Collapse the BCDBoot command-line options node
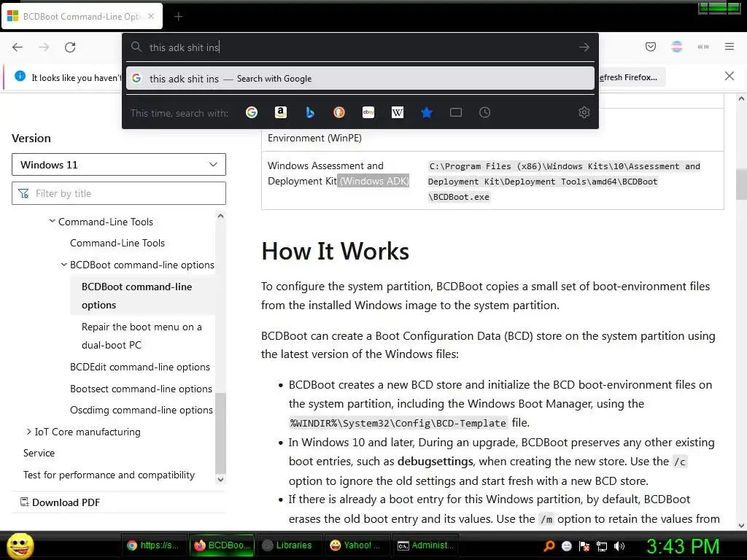 tap(64, 264)
